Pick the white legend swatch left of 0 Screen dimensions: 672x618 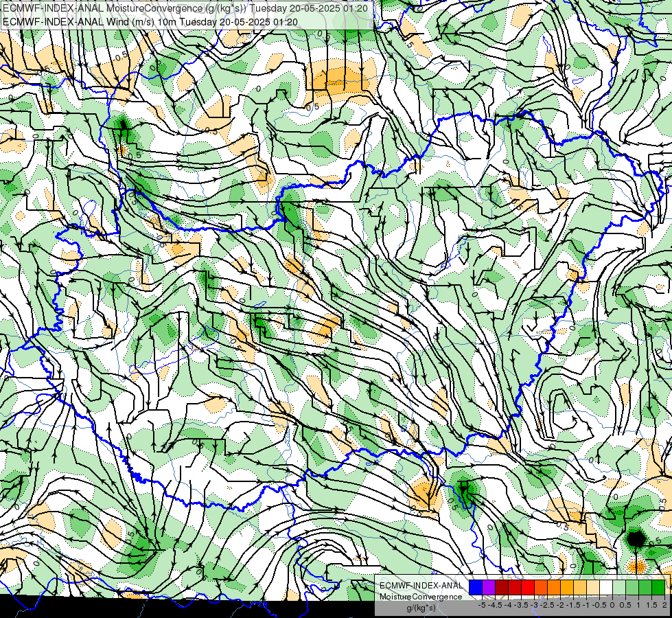tap(606, 588)
